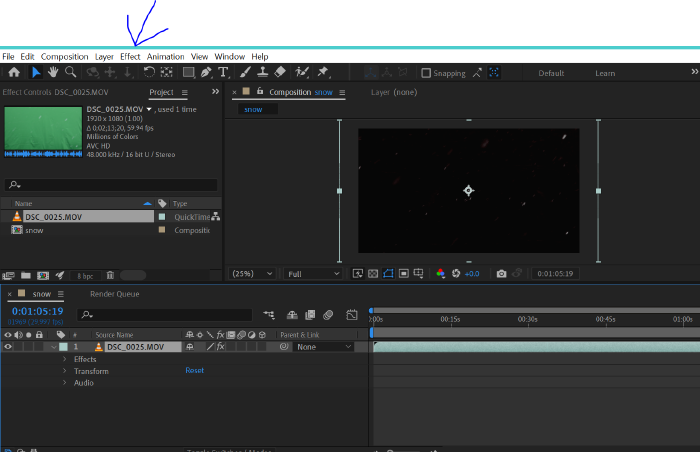The height and width of the screenshot is (452, 700).
Task: Open the Project panel menu icon
Action: point(184,92)
